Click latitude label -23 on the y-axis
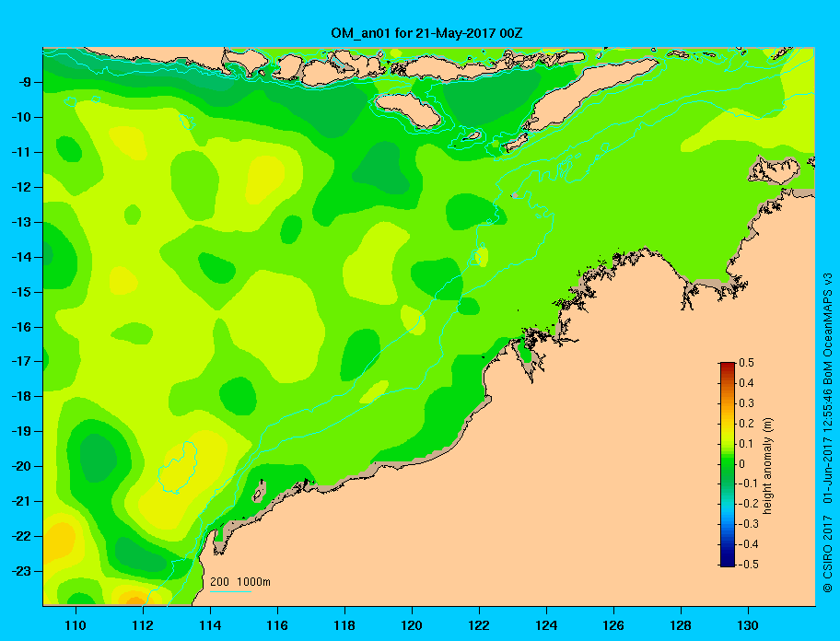The width and height of the screenshot is (840, 641). (x=22, y=571)
